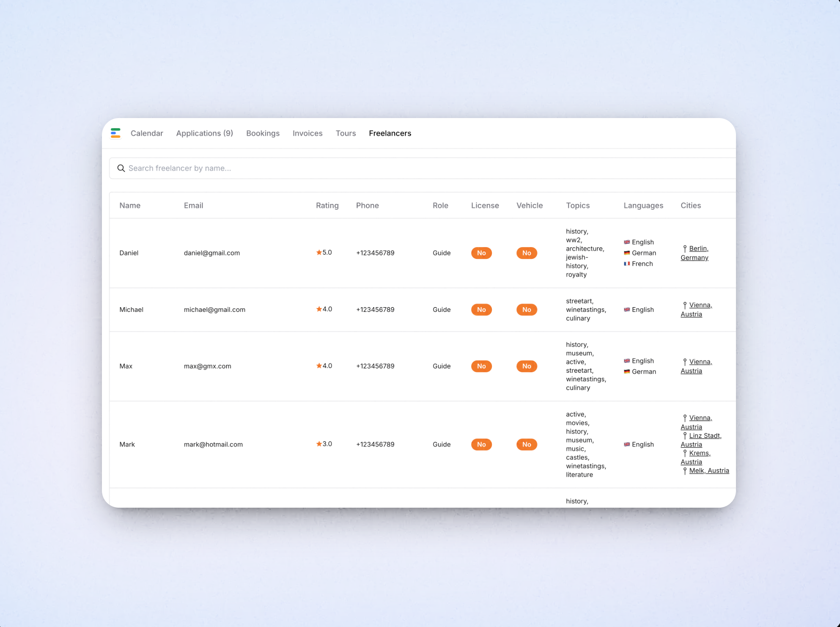Toggle the Vehicle 'No' badge for Michael
Screen dimensions: 840x627
coord(526,309)
